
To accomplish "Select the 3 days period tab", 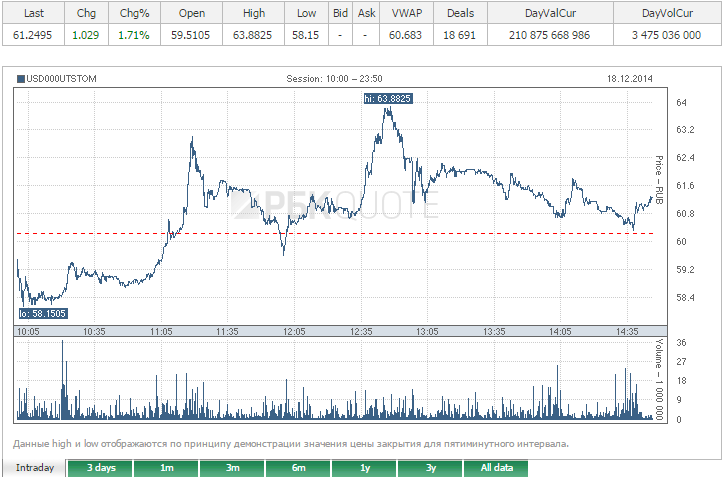I will [x=100, y=468].
